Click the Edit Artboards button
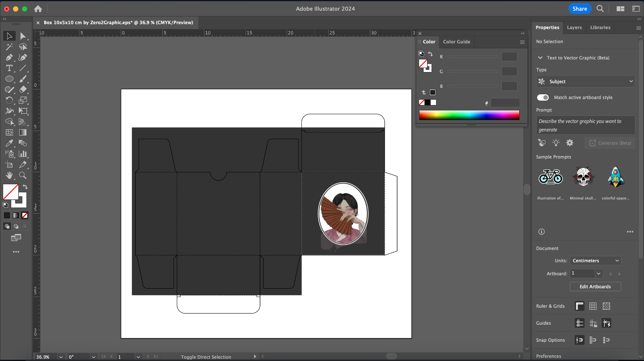This screenshot has height=361, width=644. pyautogui.click(x=595, y=286)
